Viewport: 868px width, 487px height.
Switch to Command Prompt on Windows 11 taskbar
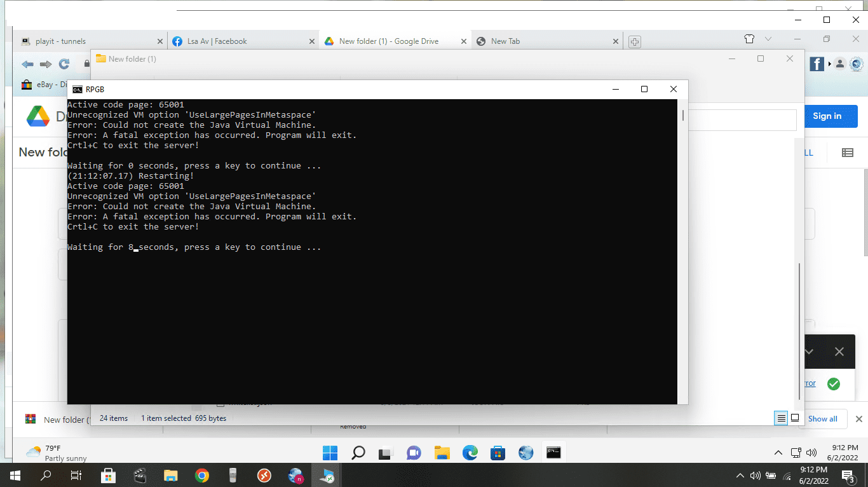553,453
